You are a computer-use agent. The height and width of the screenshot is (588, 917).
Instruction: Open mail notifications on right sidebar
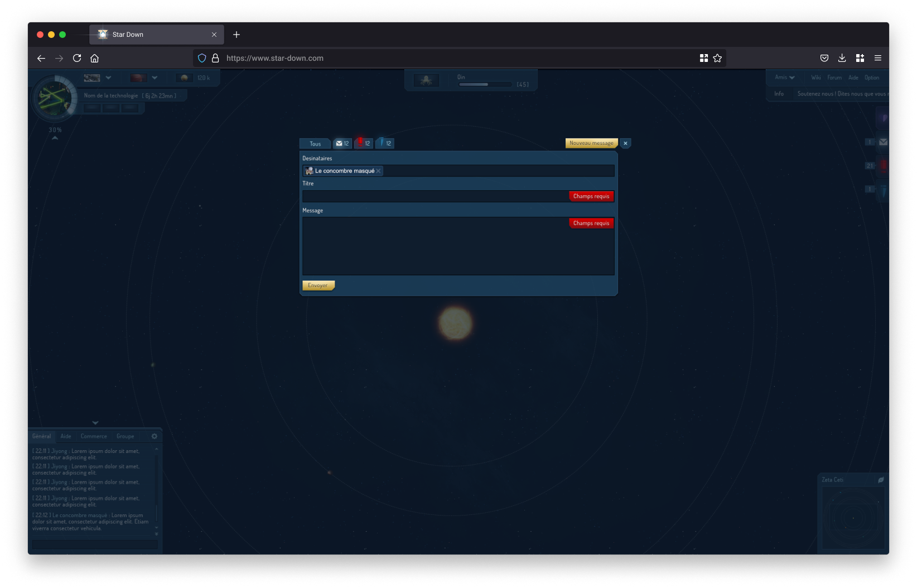coord(883,142)
